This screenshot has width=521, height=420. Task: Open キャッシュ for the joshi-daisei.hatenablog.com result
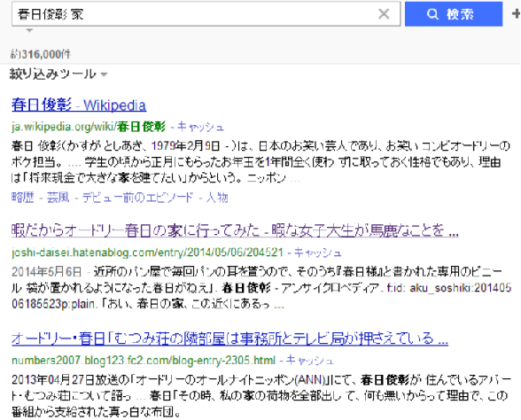tap(317, 253)
